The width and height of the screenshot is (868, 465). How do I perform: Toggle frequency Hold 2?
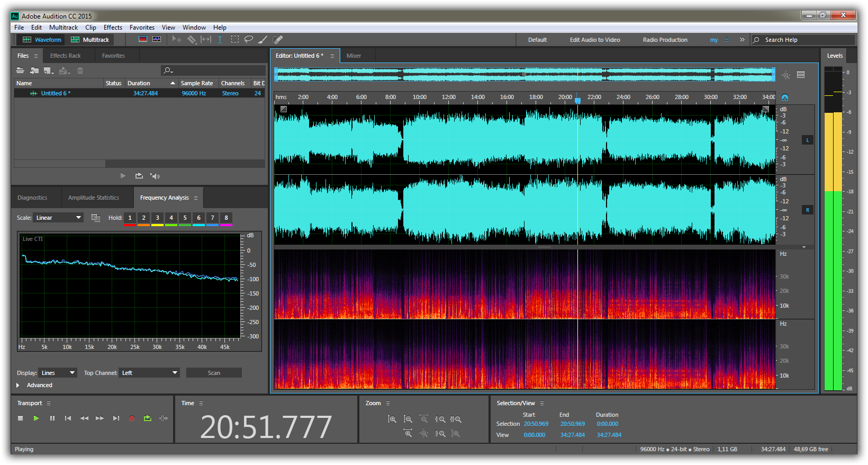(143, 218)
